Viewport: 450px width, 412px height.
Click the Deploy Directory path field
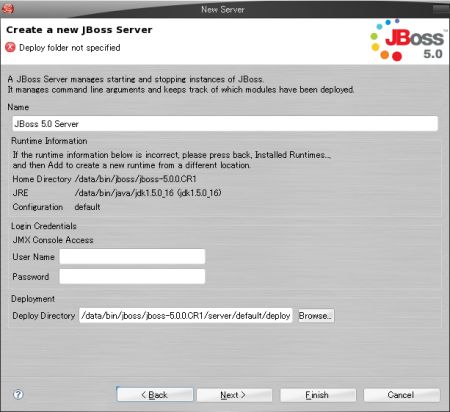pos(186,315)
